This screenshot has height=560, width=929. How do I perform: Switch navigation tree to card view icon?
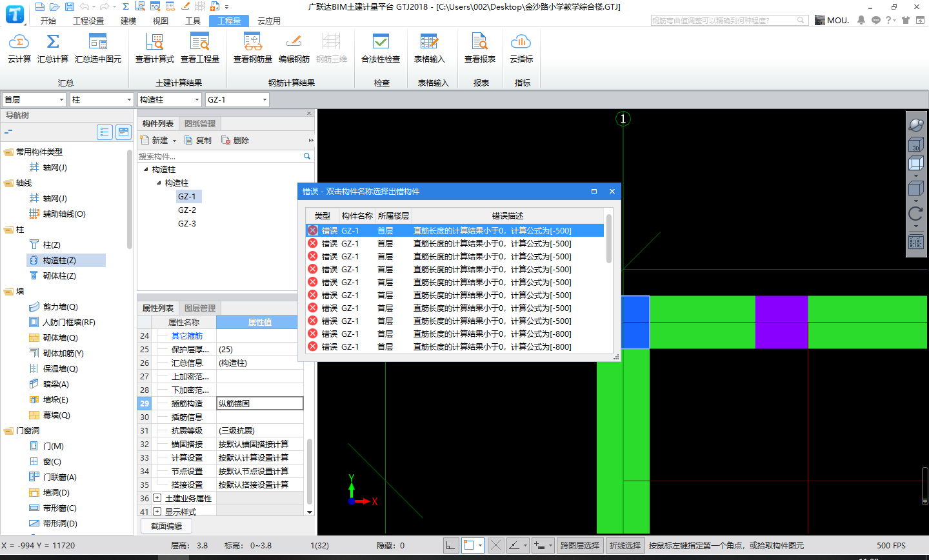tap(123, 132)
